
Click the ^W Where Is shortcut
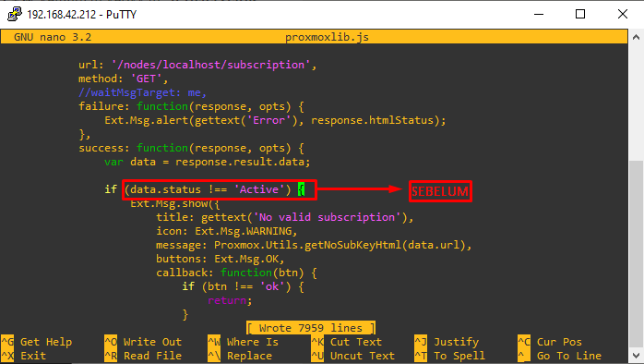pyautogui.click(x=244, y=342)
